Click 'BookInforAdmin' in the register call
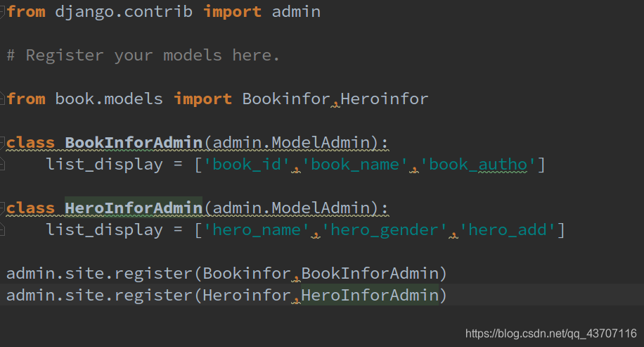This screenshot has height=347, width=644. click(370, 273)
